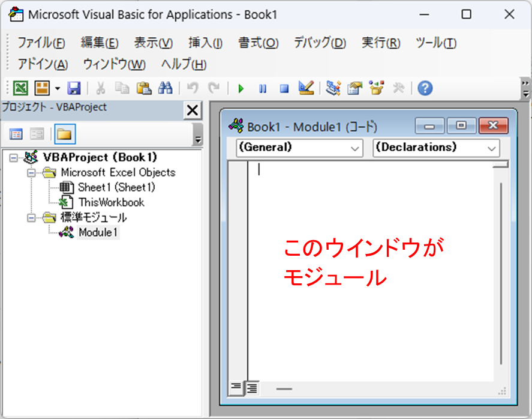Collapse the 標準モジュール folder
The height and width of the screenshot is (419, 532).
coord(31,218)
